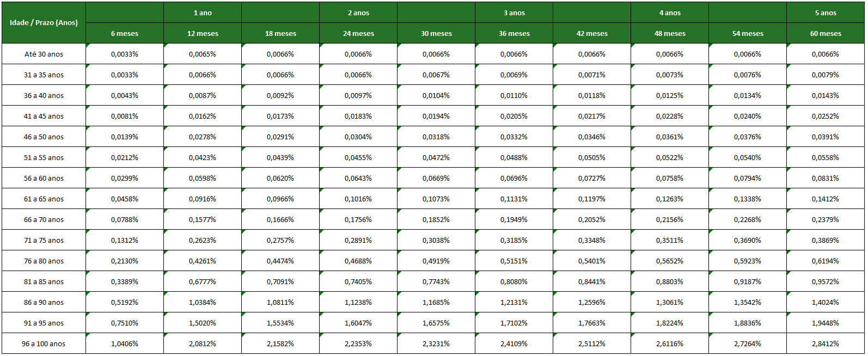Select the cell containing 1,5020%
Screen dimensions: 868x356
tap(203, 323)
